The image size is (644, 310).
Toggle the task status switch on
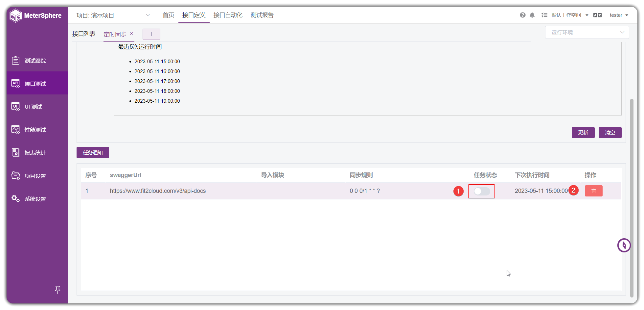[482, 191]
